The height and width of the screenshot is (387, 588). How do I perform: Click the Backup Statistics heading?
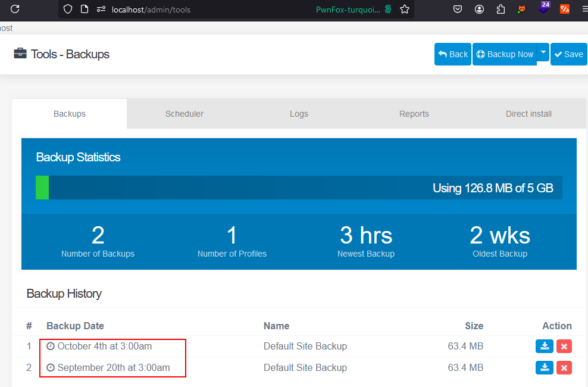78,157
